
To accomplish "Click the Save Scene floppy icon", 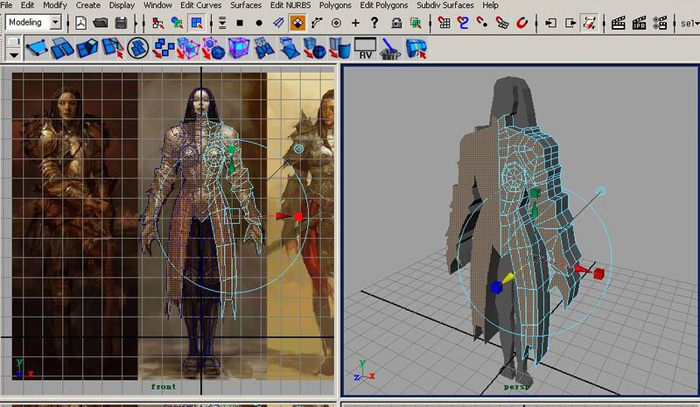I will point(121,23).
